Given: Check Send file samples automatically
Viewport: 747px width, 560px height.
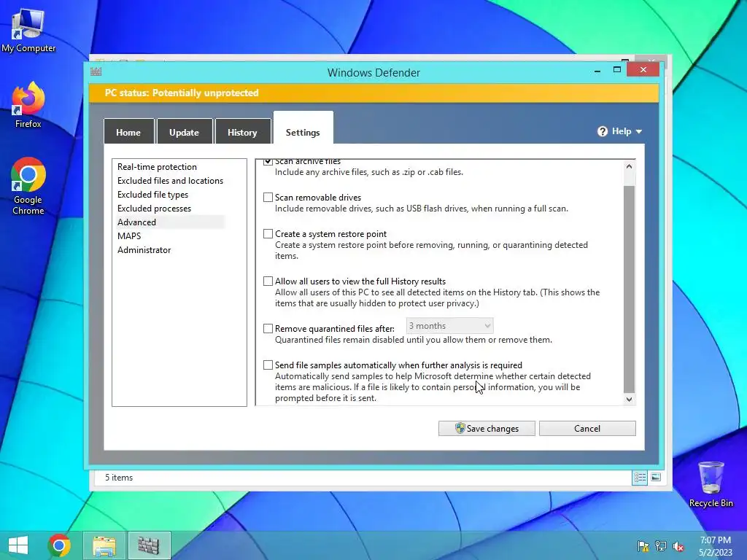Looking at the screenshot, I should pos(268,365).
